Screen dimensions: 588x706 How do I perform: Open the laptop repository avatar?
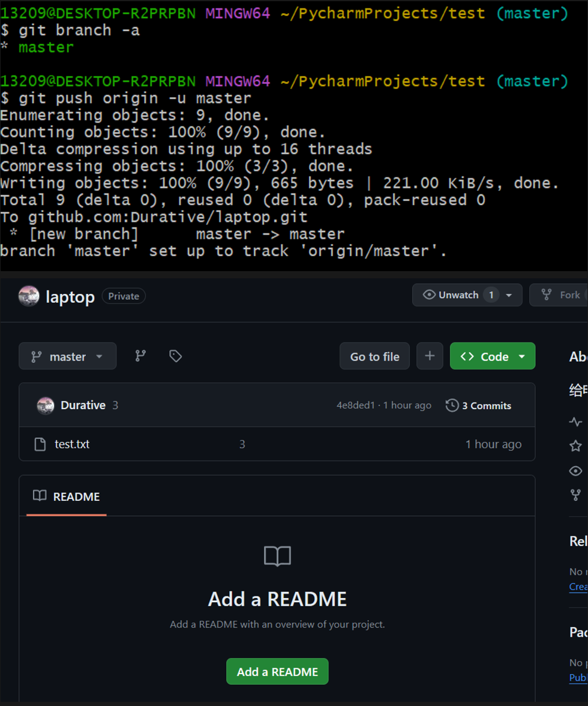(29, 296)
